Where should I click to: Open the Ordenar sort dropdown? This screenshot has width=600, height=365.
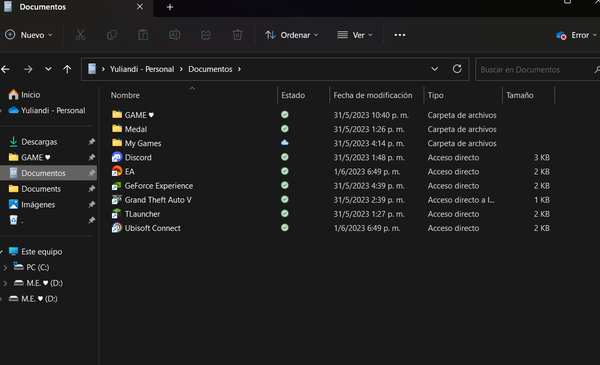(x=292, y=35)
